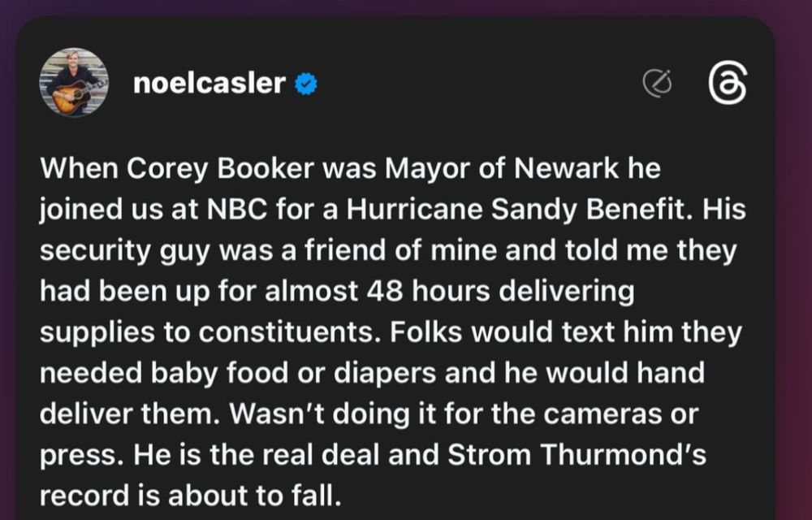Click the circular edit pencil icon
This screenshot has height=520, width=812.
click(x=657, y=83)
